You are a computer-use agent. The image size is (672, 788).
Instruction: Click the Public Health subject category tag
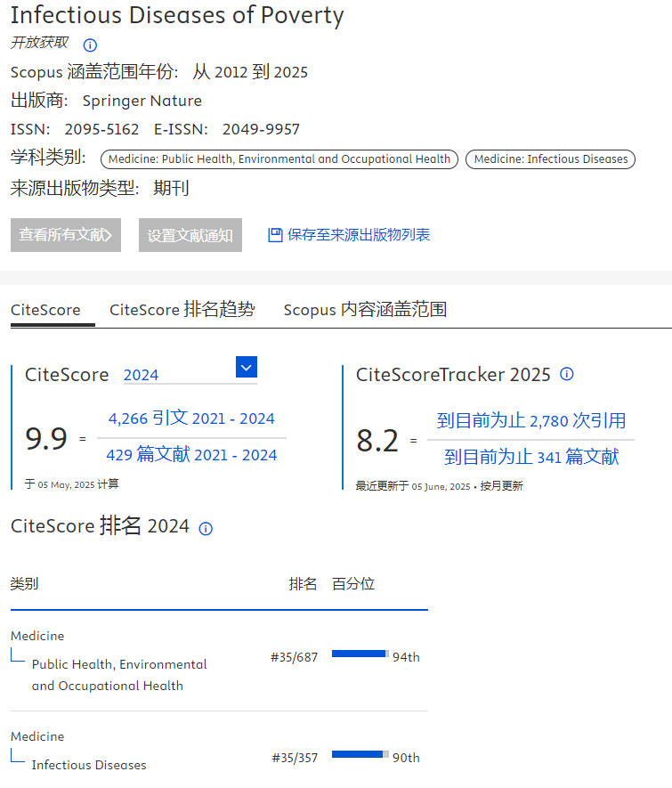coord(279,159)
